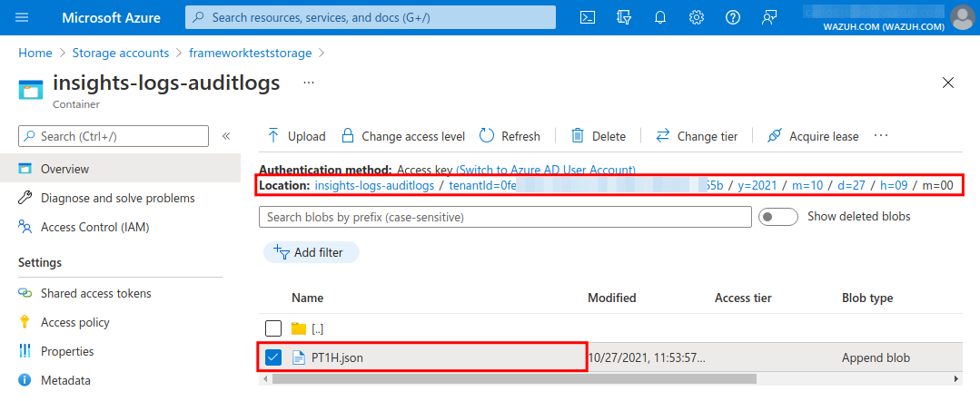Click the d=27 path segment
This screenshot has height=401, width=980.
(x=853, y=185)
